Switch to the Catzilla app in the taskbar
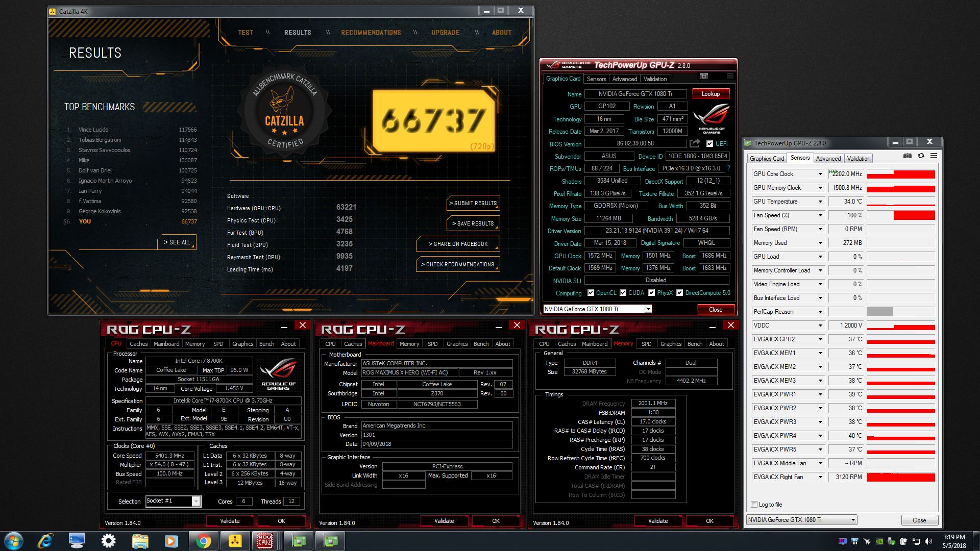The height and width of the screenshot is (551, 980). (x=235, y=541)
